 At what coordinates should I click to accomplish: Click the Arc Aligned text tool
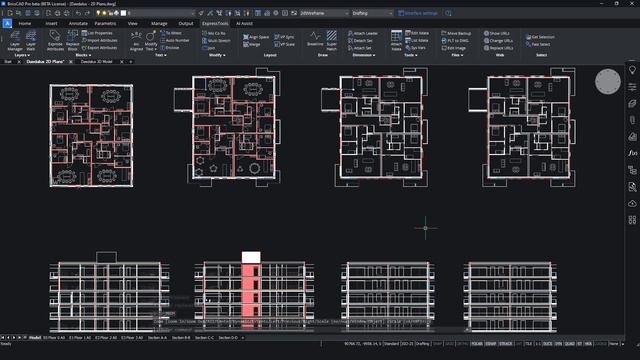click(136, 41)
